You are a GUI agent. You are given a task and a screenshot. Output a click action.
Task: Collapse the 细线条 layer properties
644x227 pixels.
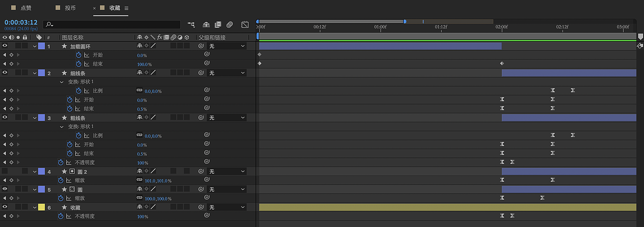click(35, 73)
